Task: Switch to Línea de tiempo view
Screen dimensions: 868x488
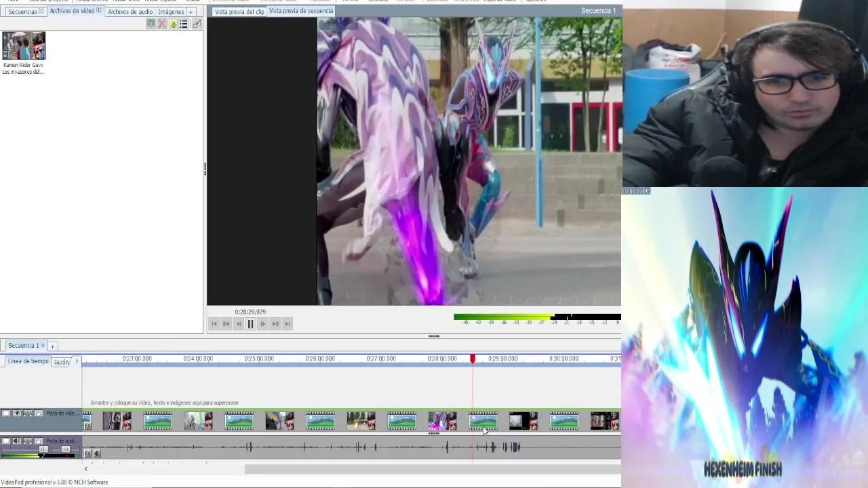Action: click(28, 361)
